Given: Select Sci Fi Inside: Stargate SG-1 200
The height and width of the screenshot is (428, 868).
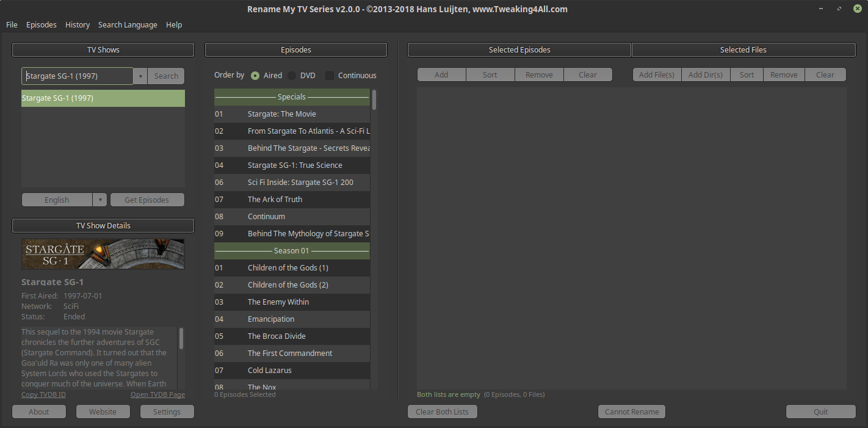Looking at the screenshot, I should [x=292, y=182].
